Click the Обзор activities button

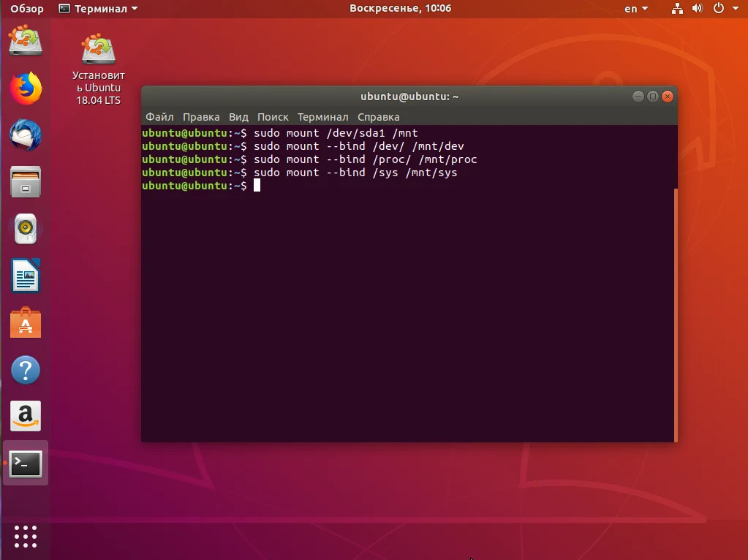tap(27, 9)
